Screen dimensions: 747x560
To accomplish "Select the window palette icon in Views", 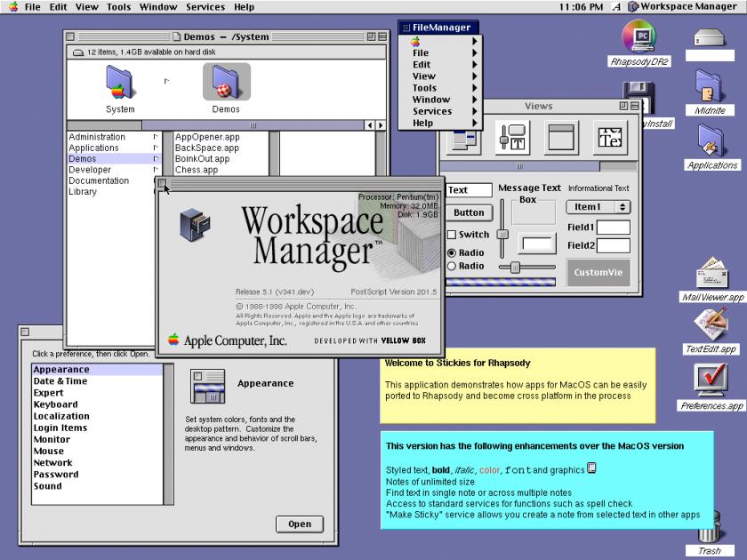I will click(561, 138).
